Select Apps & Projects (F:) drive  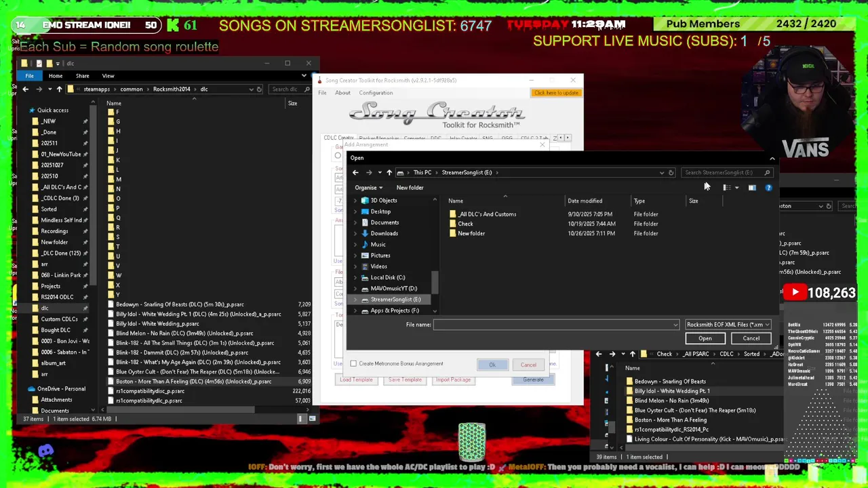tap(394, 310)
